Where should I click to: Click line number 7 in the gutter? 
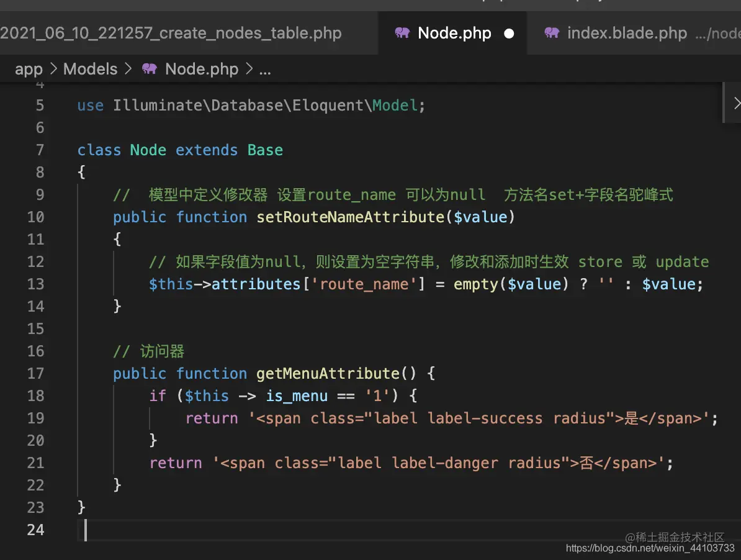tap(40, 150)
